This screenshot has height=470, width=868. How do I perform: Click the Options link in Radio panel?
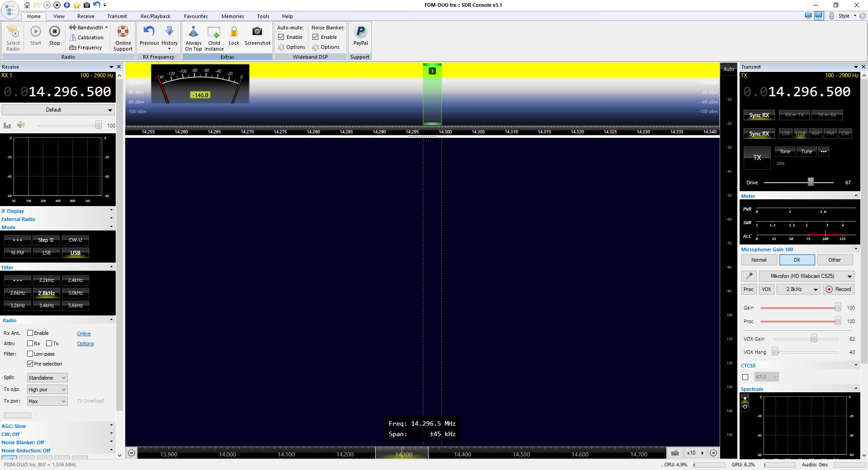click(x=85, y=343)
